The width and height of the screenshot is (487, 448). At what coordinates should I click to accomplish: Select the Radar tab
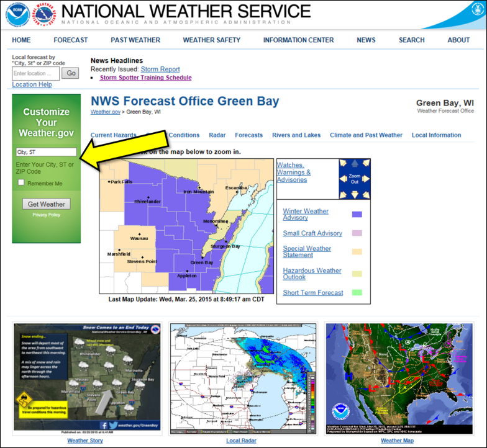[217, 135]
